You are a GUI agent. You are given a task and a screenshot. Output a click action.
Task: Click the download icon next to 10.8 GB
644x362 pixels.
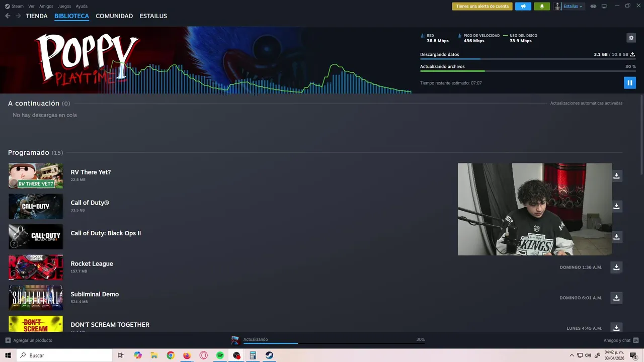(632, 54)
